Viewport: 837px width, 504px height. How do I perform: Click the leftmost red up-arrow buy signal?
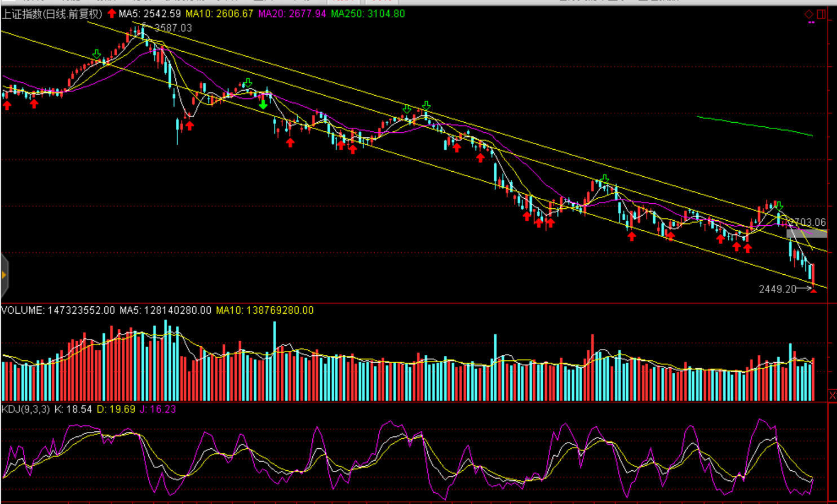tap(7, 105)
